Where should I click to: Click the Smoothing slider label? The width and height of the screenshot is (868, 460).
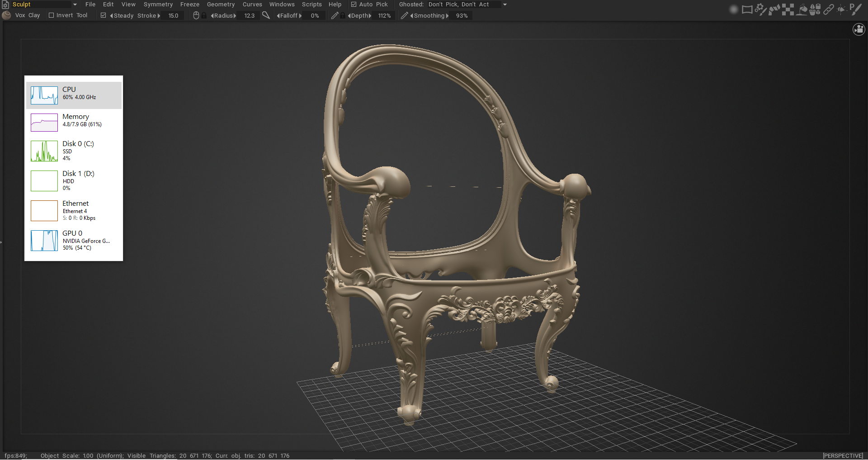(429, 16)
